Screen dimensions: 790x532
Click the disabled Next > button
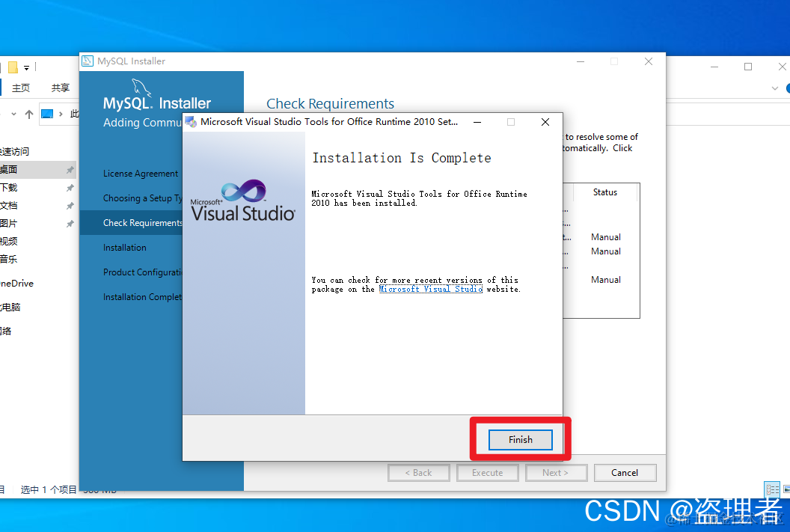[x=556, y=473]
